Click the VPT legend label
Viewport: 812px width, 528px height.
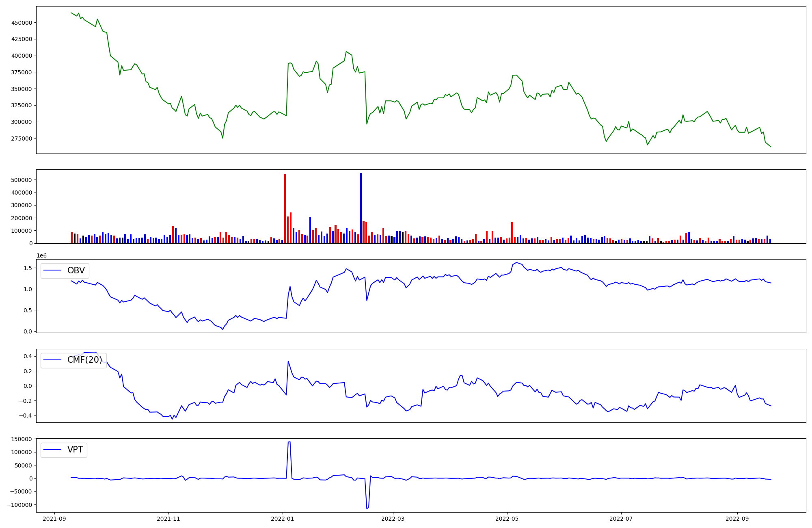(x=75, y=450)
